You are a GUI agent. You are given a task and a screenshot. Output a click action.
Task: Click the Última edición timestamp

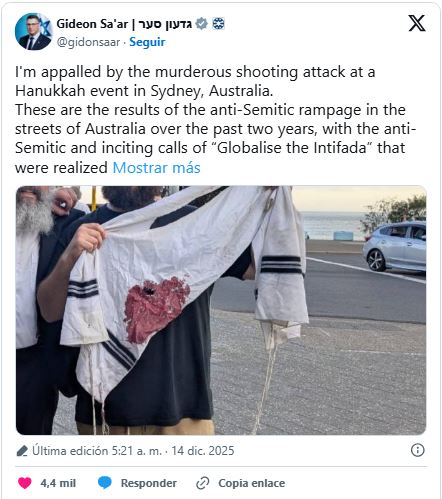point(97,451)
